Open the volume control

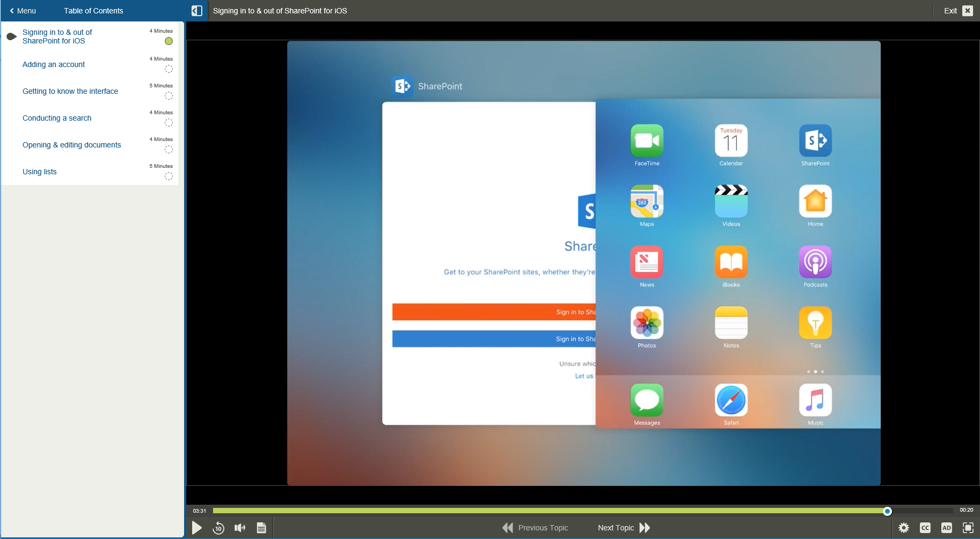tap(240, 527)
